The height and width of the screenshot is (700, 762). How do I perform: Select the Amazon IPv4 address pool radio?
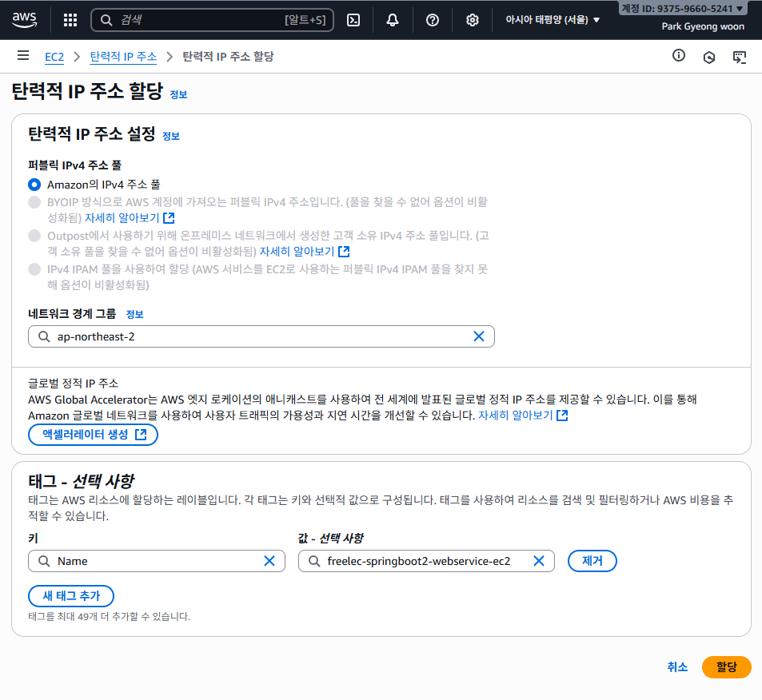(x=34, y=185)
